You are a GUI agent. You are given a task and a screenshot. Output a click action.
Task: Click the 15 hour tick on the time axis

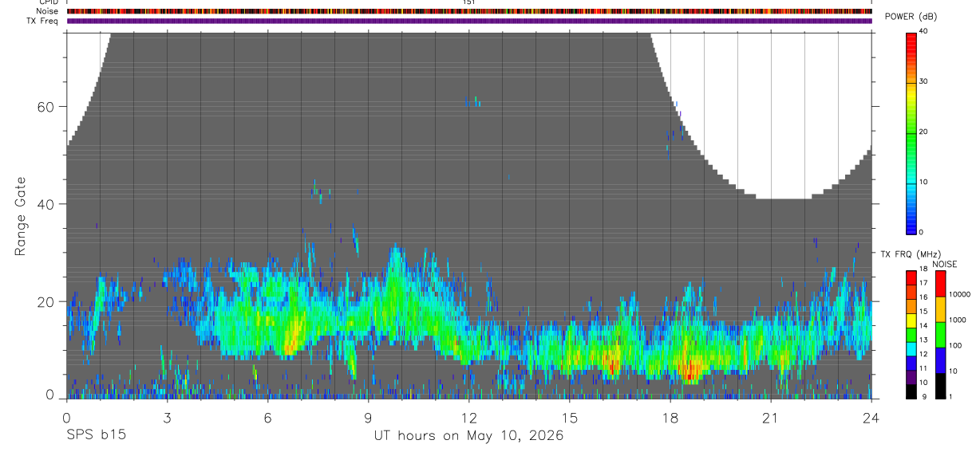(x=570, y=417)
